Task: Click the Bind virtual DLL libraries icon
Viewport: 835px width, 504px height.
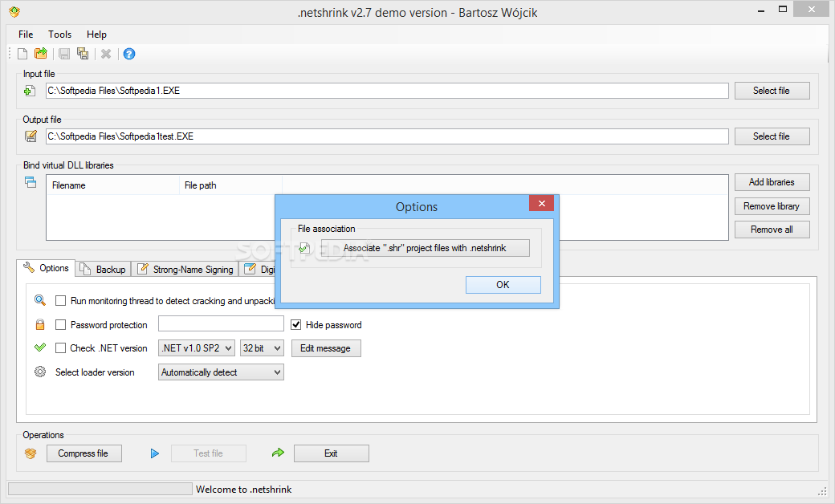Action: (31, 182)
